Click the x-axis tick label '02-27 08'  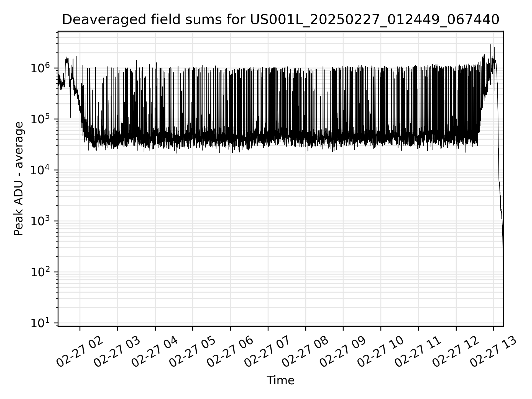click(305, 352)
